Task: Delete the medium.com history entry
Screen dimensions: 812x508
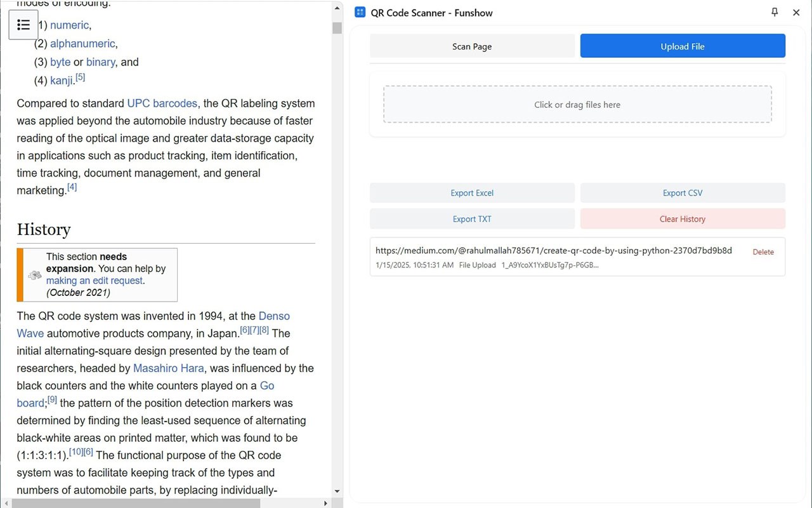Action: point(763,252)
